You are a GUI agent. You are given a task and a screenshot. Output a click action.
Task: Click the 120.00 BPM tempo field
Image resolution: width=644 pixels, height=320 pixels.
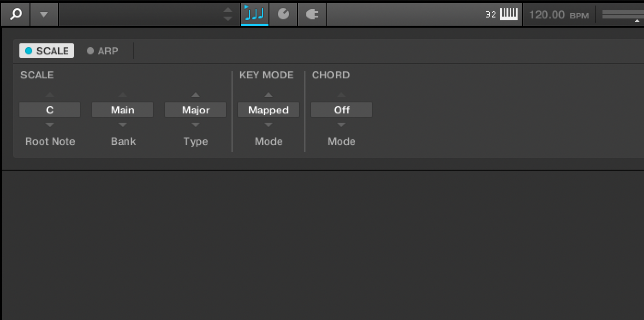559,15
